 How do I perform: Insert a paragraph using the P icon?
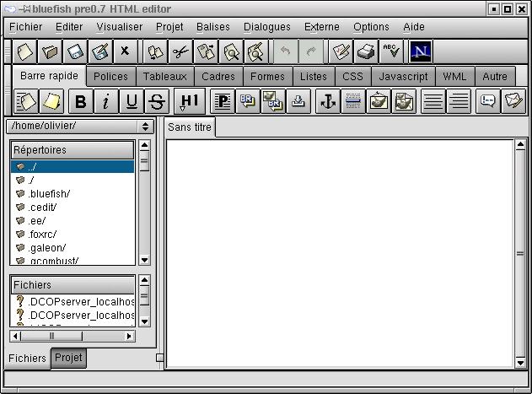[222, 102]
